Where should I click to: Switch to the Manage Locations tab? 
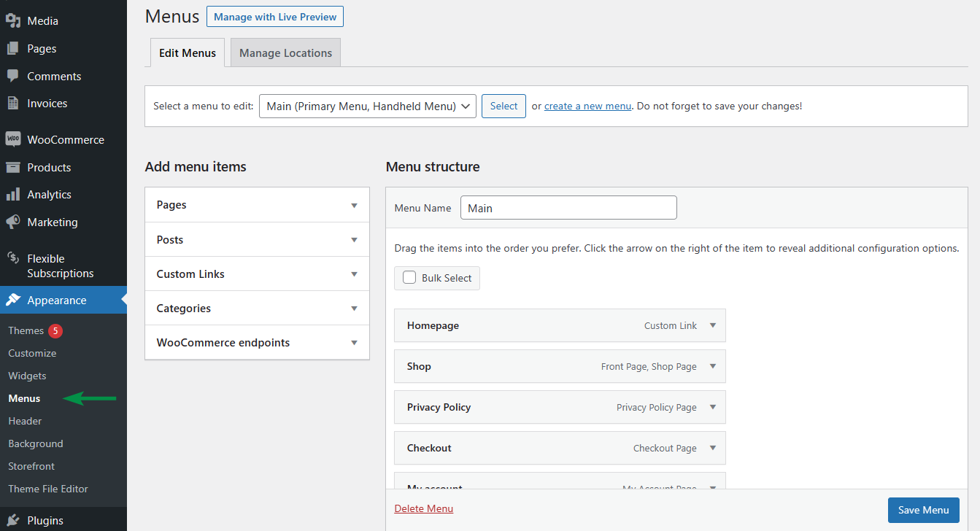point(285,53)
